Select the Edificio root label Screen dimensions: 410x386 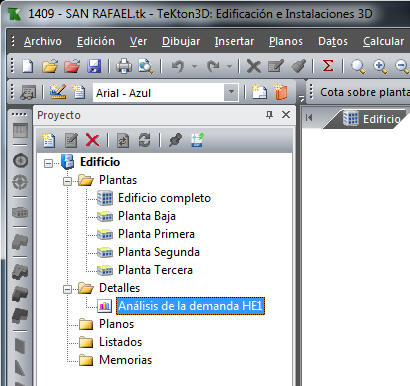coord(100,162)
